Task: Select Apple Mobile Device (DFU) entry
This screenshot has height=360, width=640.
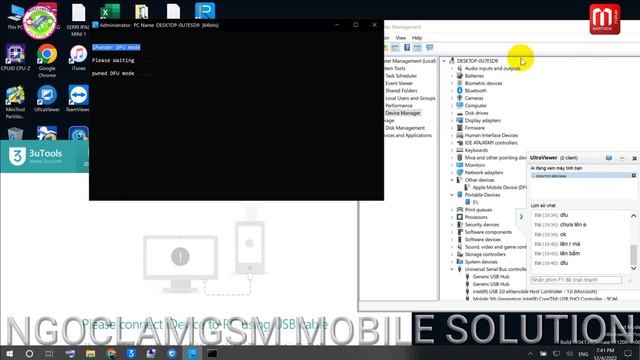Action: pos(499,187)
